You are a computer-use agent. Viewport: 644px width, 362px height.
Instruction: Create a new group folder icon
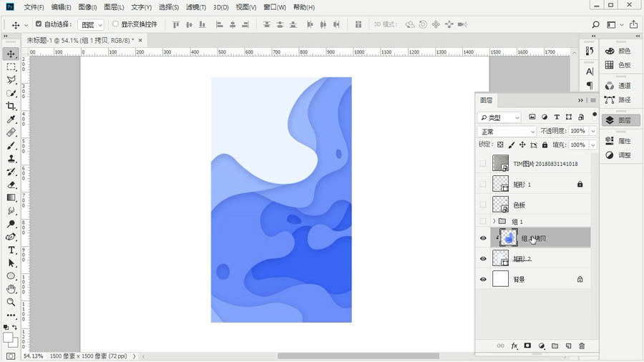(555, 346)
